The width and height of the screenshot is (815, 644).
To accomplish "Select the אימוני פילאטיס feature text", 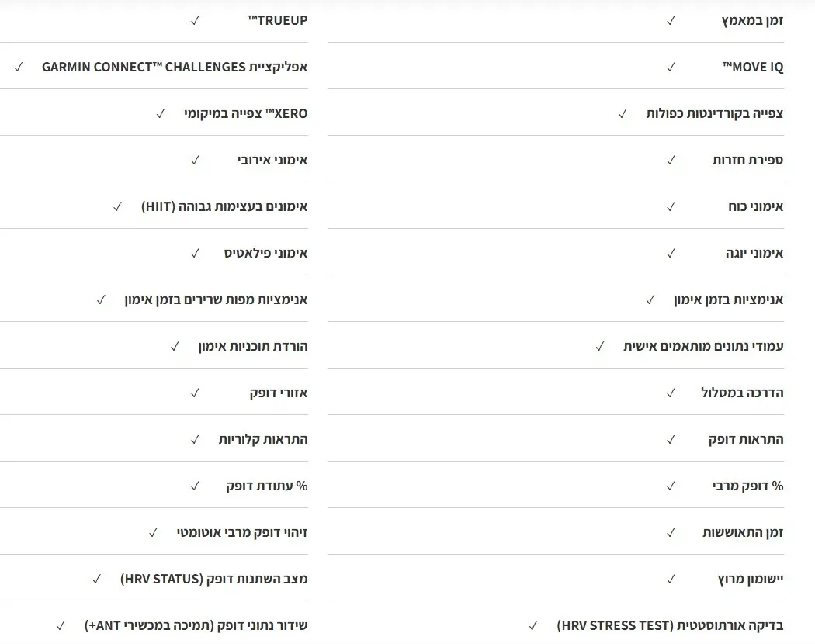I will click(x=266, y=253).
